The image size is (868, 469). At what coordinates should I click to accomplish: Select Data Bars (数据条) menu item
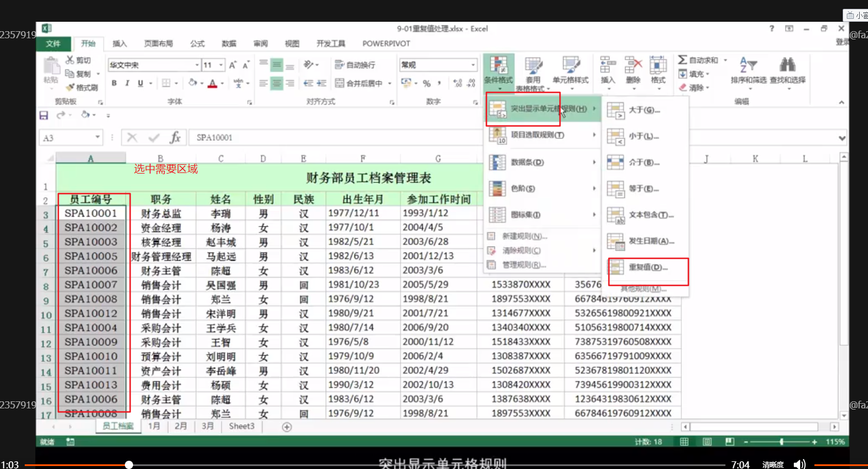pos(542,162)
